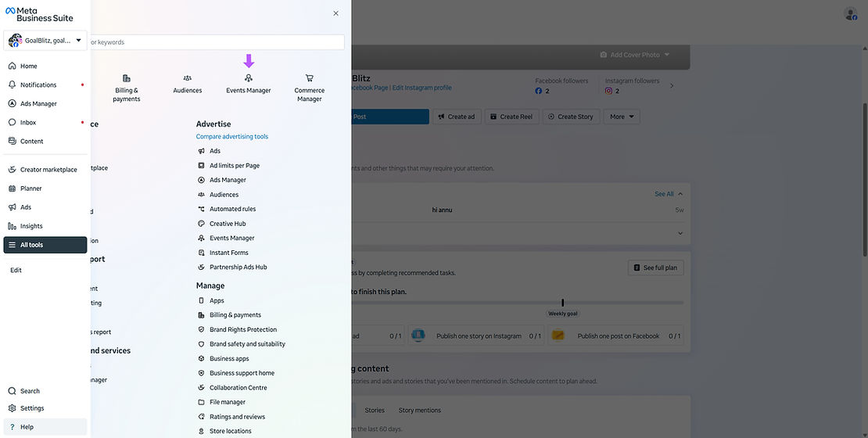This screenshot has width=868, height=438.
Task: Open Help in sidebar
Action: tap(45, 427)
